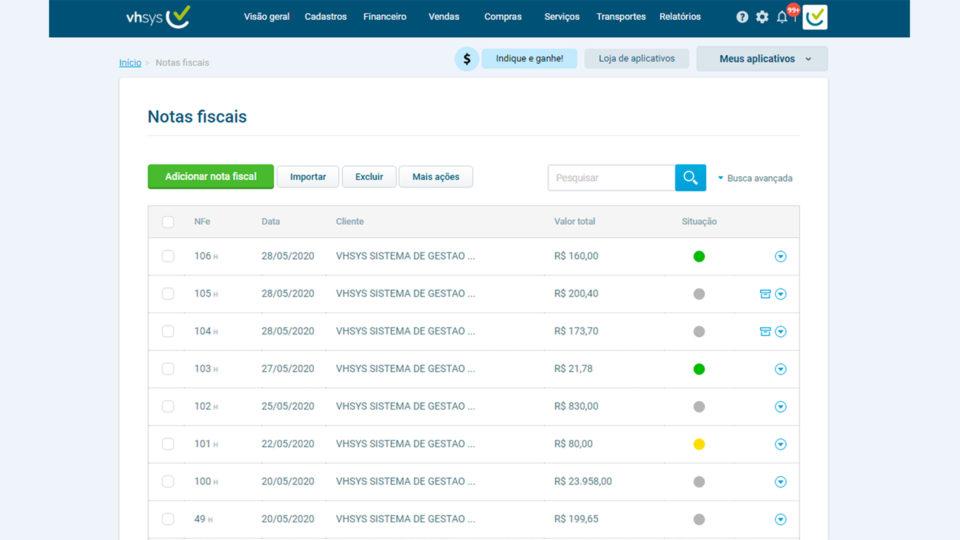Open the help question mark icon
This screenshot has height=540, width=960.
pos(742,17)
